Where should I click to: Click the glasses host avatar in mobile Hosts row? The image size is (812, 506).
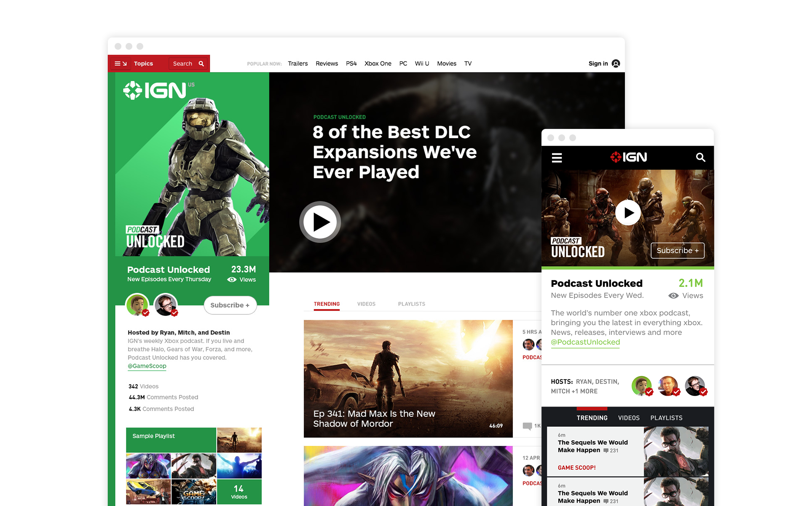click(x=695, y=386)
